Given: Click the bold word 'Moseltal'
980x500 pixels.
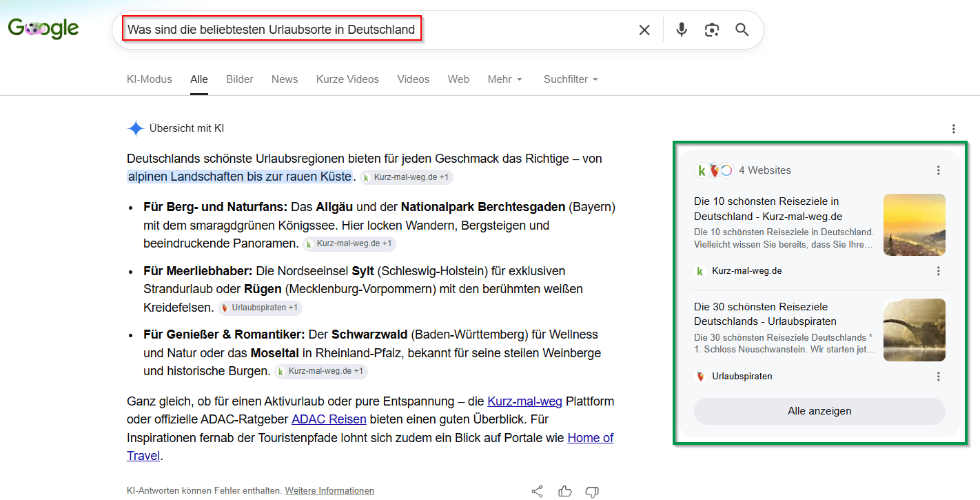Looking at the screenshot, I should 274,353.
